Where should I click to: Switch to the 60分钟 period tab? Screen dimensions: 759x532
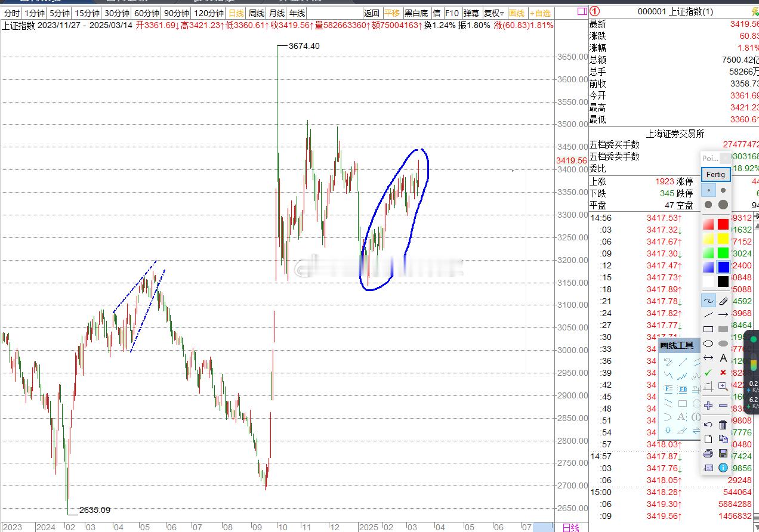(146, 13)
